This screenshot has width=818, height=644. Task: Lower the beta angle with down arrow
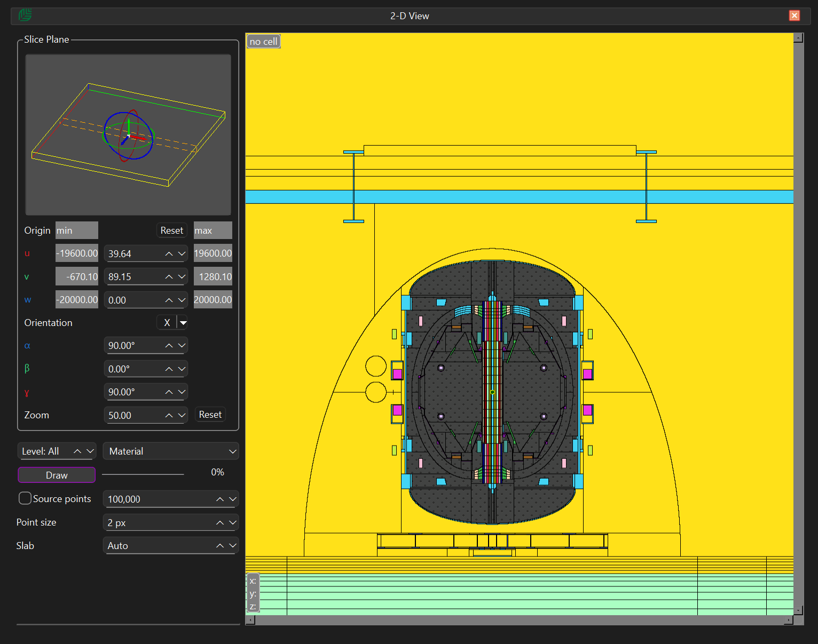(182, 369)
